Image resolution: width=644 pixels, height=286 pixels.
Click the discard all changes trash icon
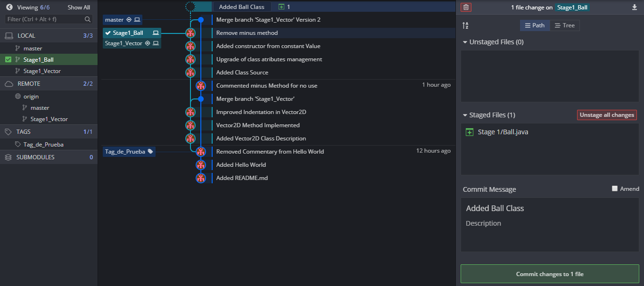[x=466, y=7]
